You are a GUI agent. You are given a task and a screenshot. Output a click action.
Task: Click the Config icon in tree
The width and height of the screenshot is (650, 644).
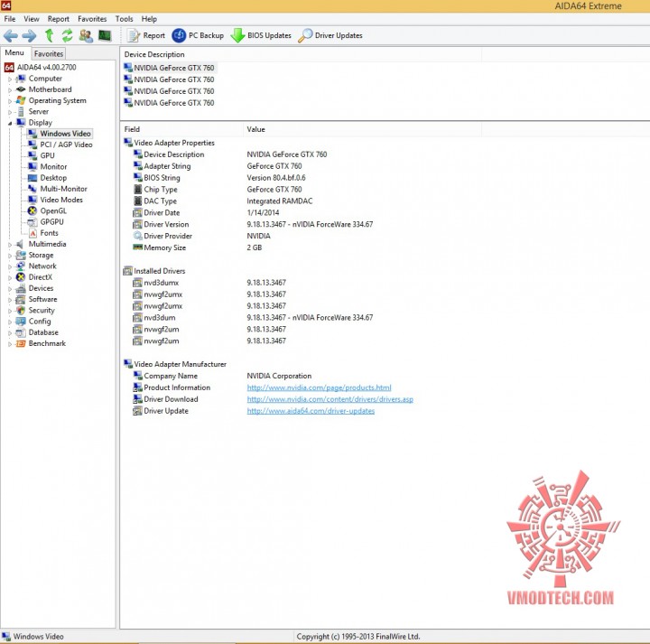[x=20, y=322]
